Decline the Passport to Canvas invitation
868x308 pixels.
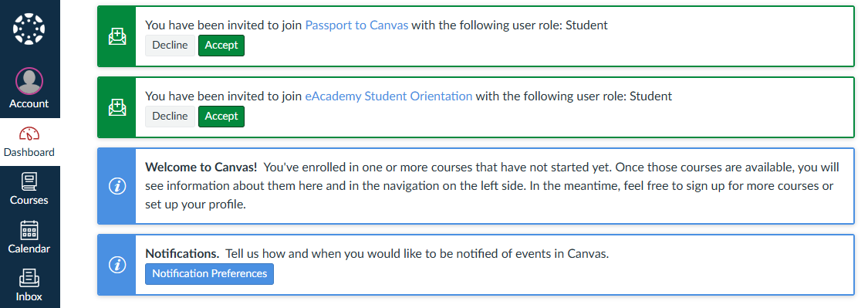[170, 46]
